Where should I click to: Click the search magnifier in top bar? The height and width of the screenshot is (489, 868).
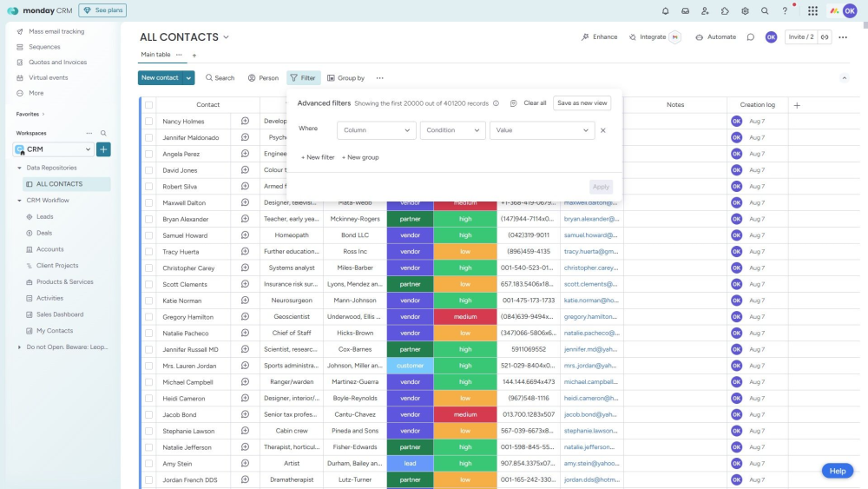[x=765, y=11]
